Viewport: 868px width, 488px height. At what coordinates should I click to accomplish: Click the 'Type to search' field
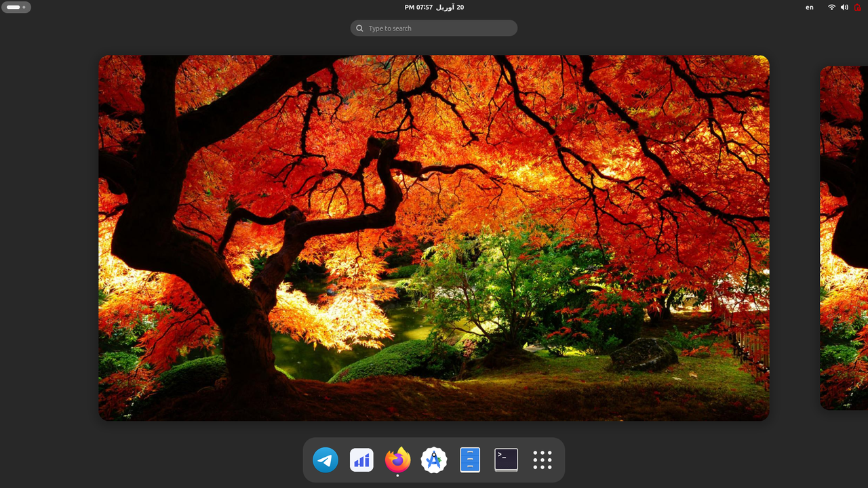434,28
